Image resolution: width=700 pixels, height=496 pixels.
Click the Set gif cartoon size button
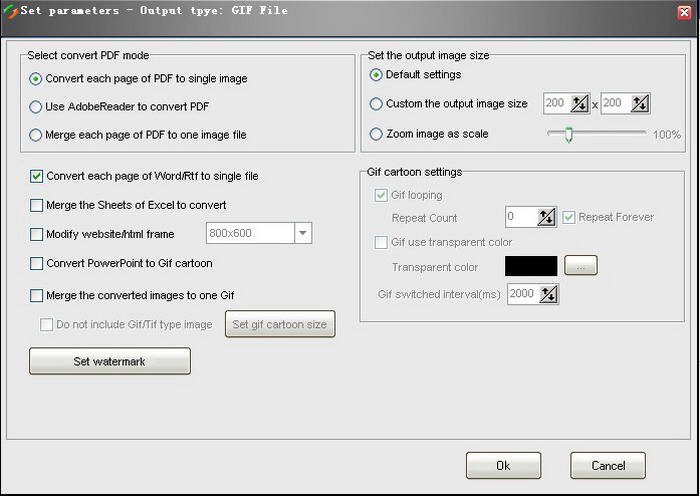coord(280,324)
